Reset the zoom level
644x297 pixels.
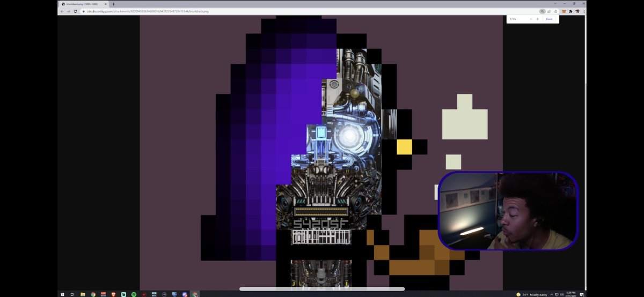[549, 19]
